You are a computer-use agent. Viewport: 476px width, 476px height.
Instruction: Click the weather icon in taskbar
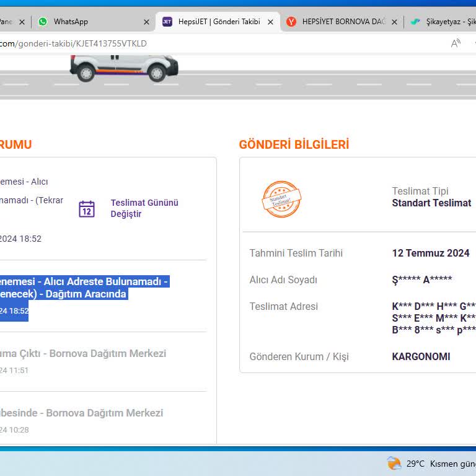click(x=394, y=463)
